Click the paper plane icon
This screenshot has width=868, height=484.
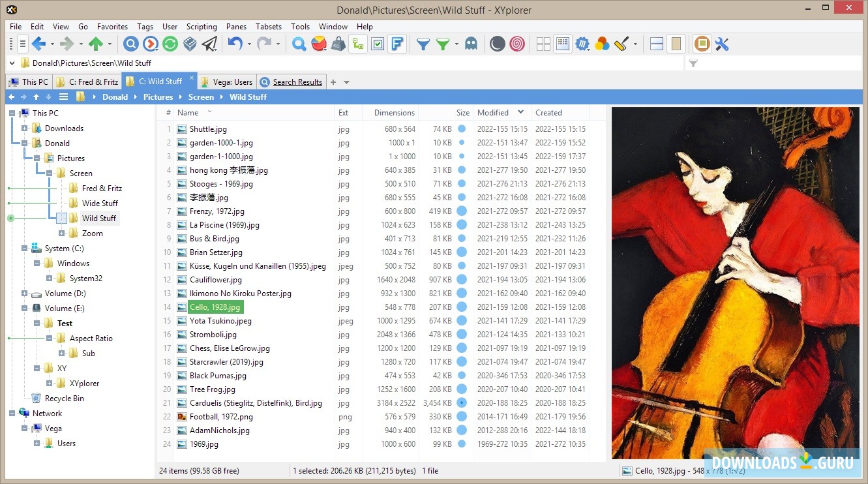[x=209, y=44]
